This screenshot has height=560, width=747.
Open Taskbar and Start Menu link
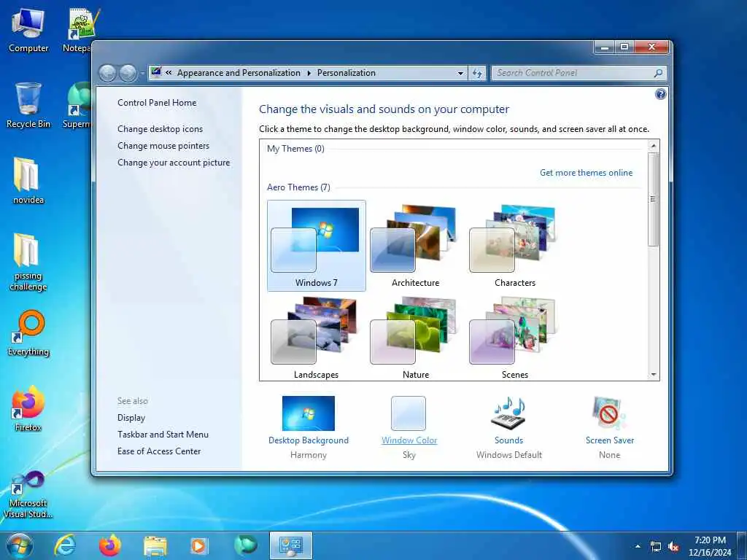[163, 435]
